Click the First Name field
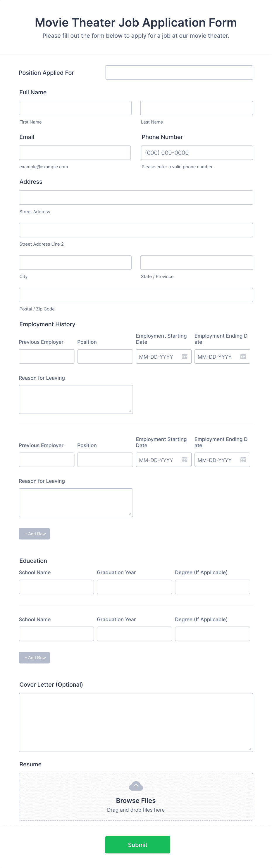This screenshot has height=868, width=272. (x=75, y=108)
